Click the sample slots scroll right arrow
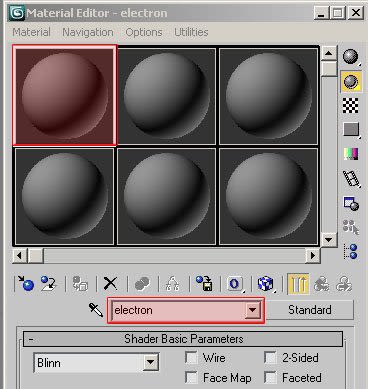The width and height of the screenshot is (368, 389). [x=313, y=256]
